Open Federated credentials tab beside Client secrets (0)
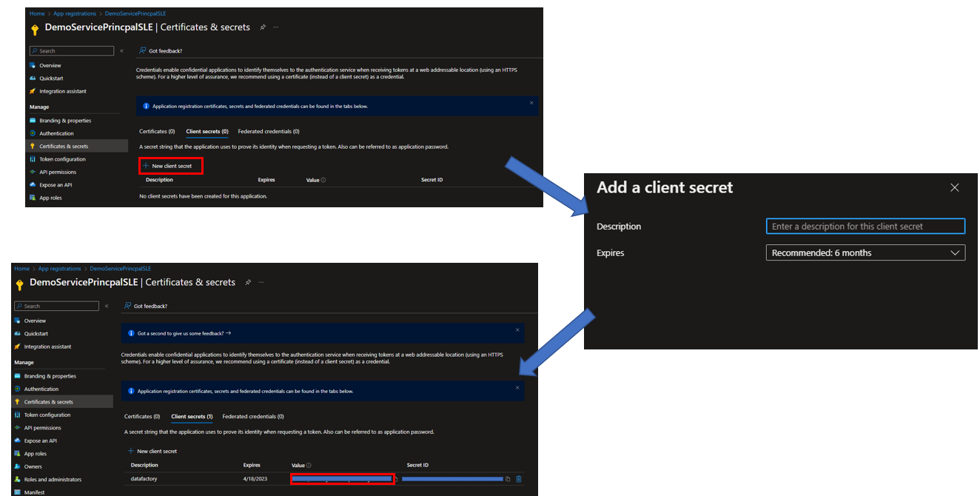 pyautogui.click(x=269, y=132)
